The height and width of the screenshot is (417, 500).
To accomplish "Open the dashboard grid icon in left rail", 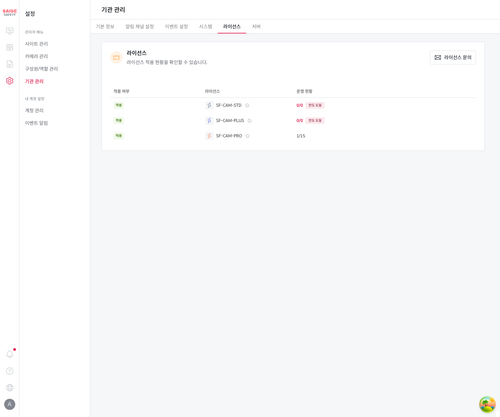I will coord(10,48).
